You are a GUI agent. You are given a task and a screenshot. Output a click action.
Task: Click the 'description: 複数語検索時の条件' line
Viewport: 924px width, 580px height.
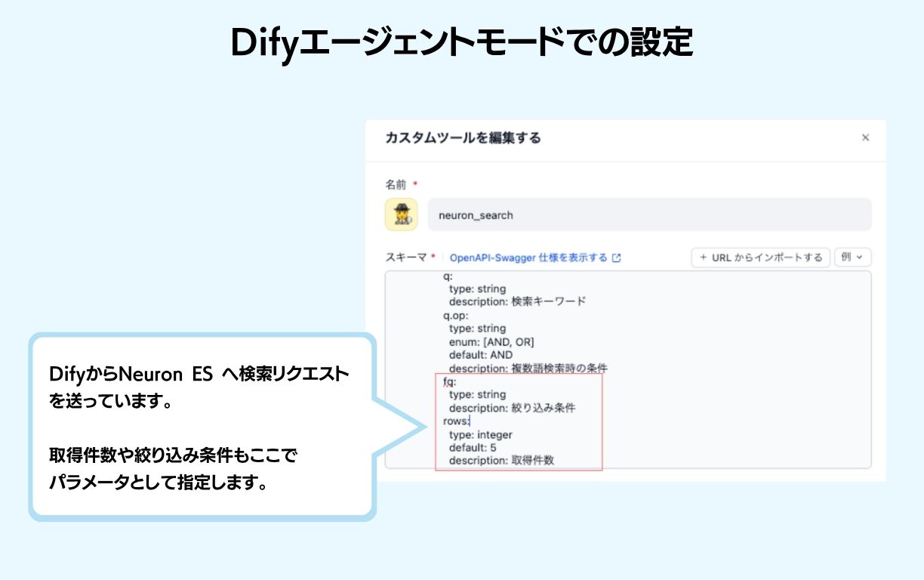(528, 369)
